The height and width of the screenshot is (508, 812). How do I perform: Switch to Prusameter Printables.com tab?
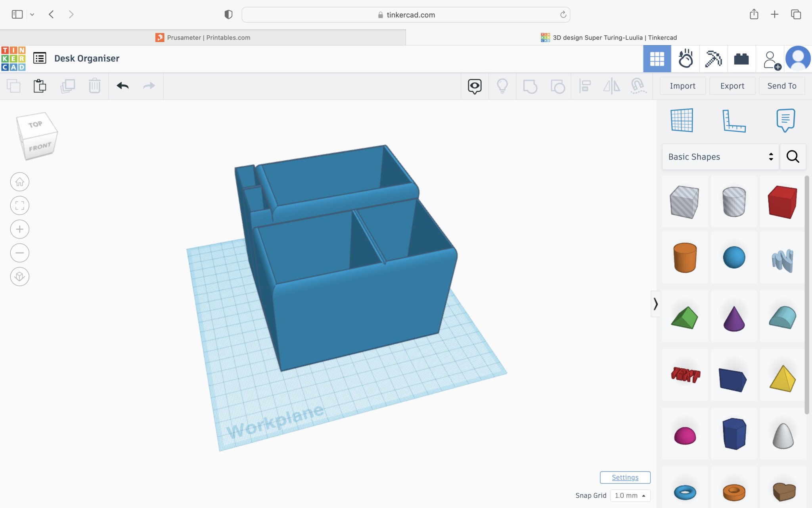click(203, 37)
